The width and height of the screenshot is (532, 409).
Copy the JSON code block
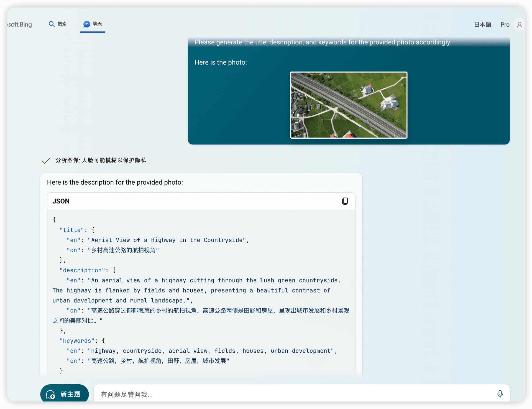pyautogui.click(x=345, y=201)
